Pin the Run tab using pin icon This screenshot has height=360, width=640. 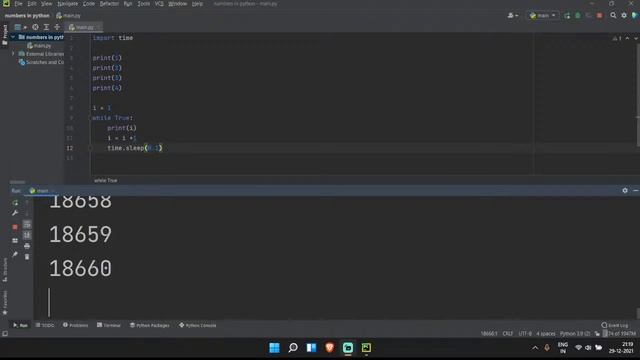point(15,254)
